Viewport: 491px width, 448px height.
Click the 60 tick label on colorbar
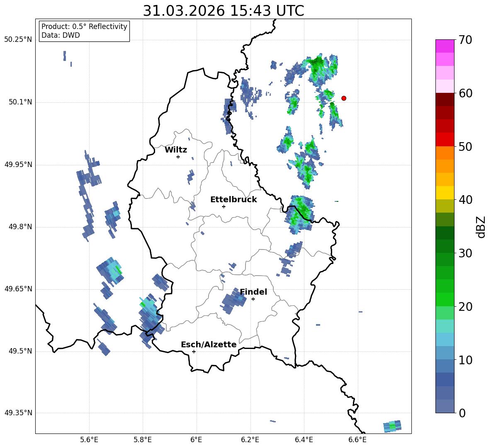pos(465,93)
